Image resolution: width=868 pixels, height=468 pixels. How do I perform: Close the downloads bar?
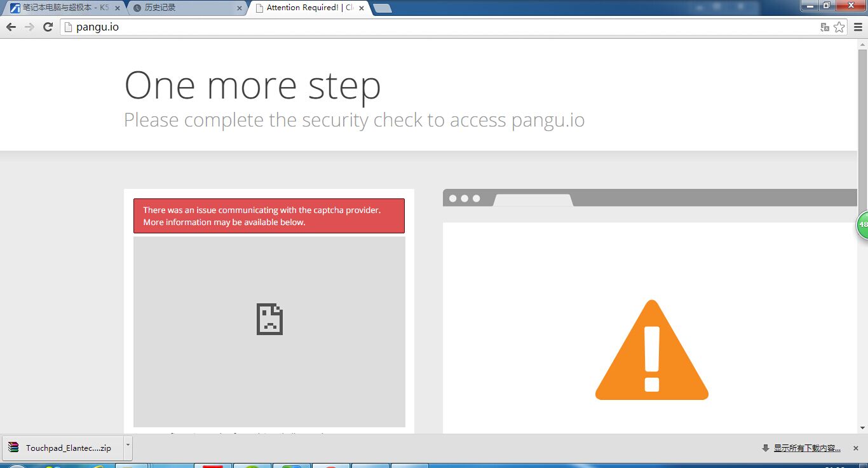[856, 448]
